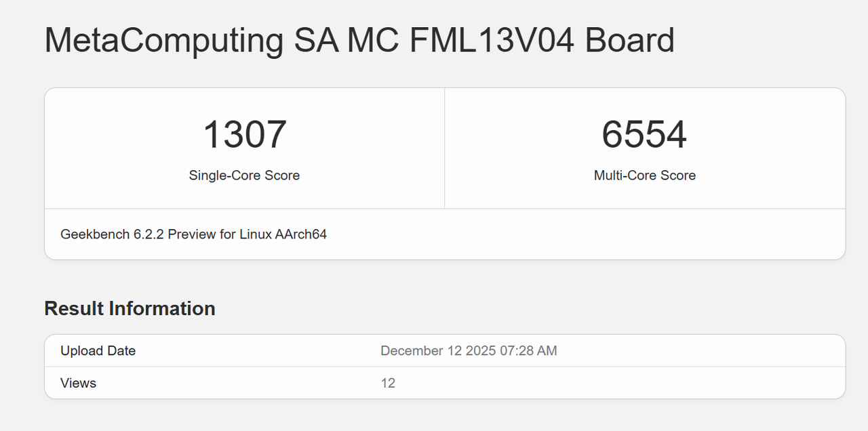Click the Single-Core Score label
This screenshot has height=431, width=868.
click(244, 176)
